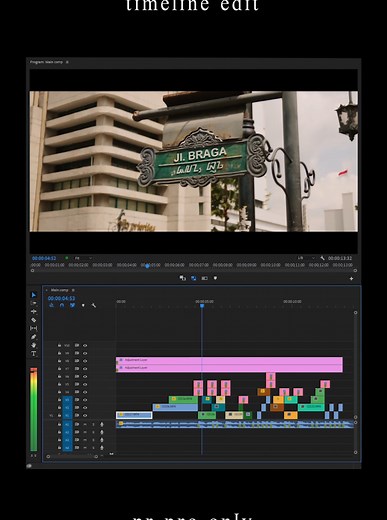Open timeline display settings wrench
Viewport: 387px width, 520px height.
tap(94, 305)
